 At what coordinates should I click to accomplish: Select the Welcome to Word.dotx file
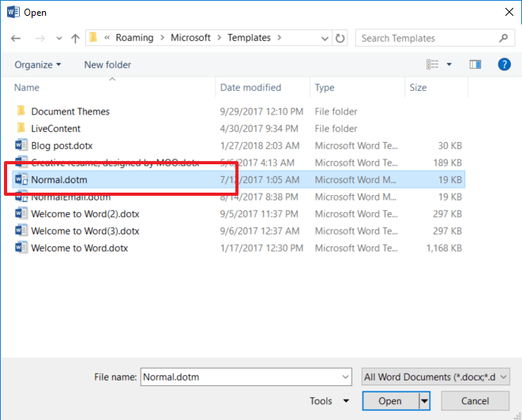pyautogui.click(x=79, y=248)
